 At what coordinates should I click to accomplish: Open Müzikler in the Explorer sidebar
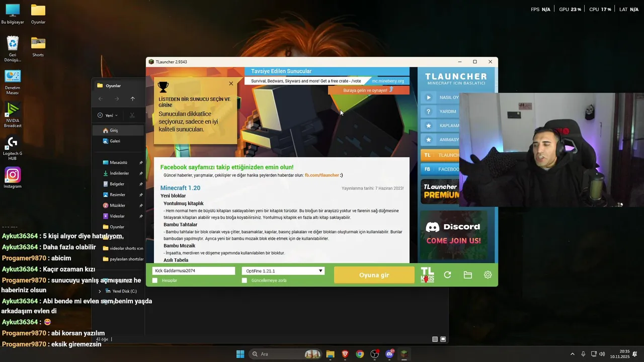point(117,206)
